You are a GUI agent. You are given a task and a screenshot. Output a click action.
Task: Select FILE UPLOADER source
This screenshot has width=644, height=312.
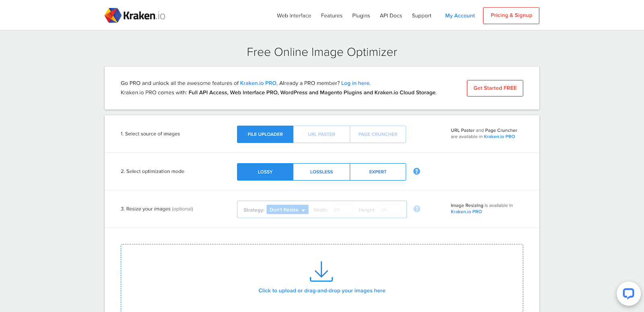coord(265,134)
